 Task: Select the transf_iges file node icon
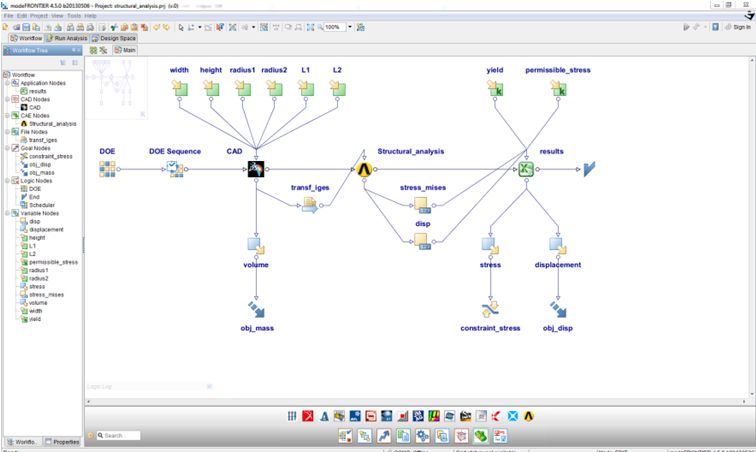point(309,205)
